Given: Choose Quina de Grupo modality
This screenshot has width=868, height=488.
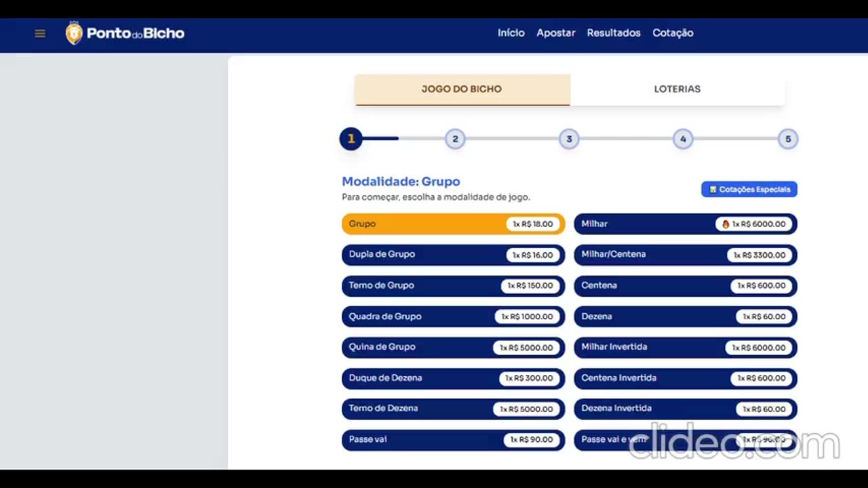Looking at the screenshot, I should coord(453,347).
